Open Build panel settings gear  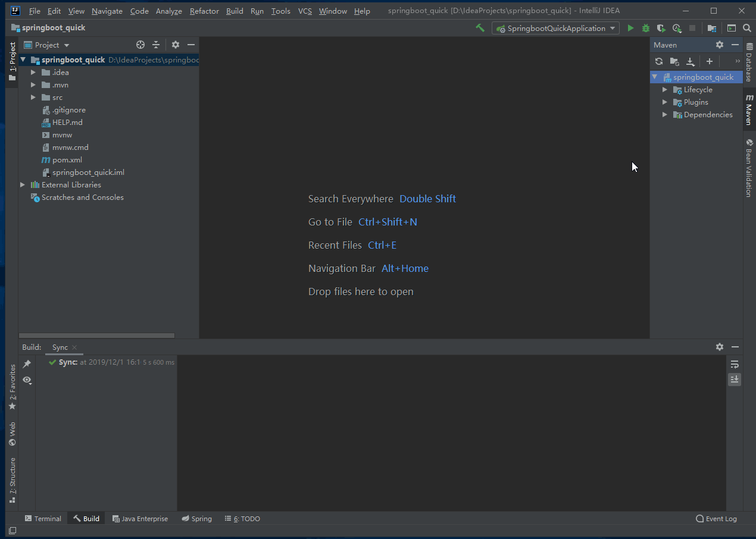(720, 347)
